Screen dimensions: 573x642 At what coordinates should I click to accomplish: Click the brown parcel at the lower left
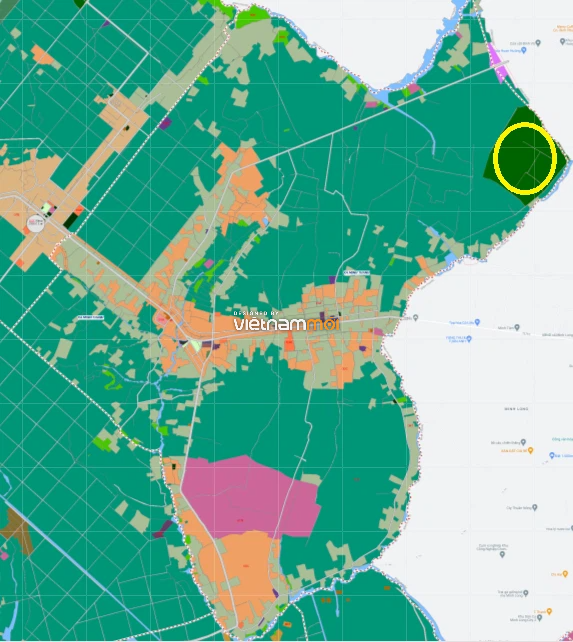click(x=16, y=531)
